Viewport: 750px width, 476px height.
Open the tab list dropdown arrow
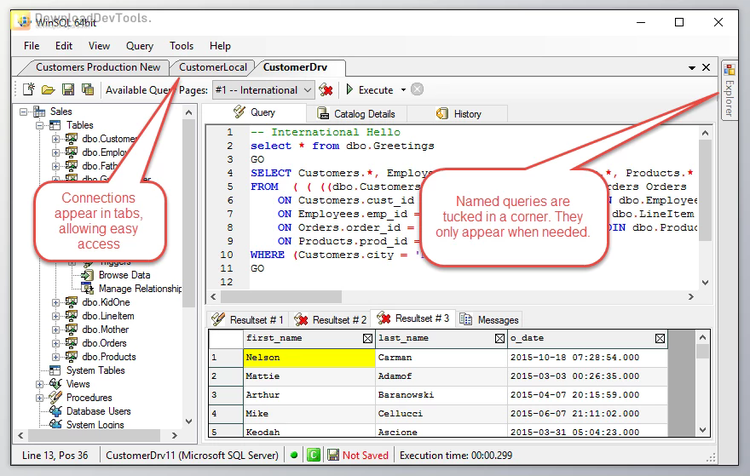click(x=692, y=68)
